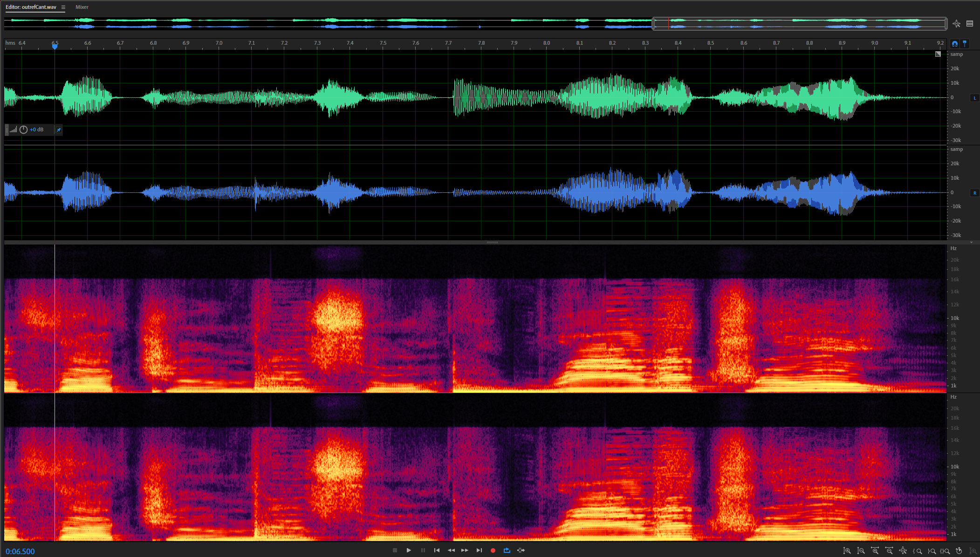Toggle snapping magnet icon
This screenshot has height=557, width=980.
tap(955, 43)
